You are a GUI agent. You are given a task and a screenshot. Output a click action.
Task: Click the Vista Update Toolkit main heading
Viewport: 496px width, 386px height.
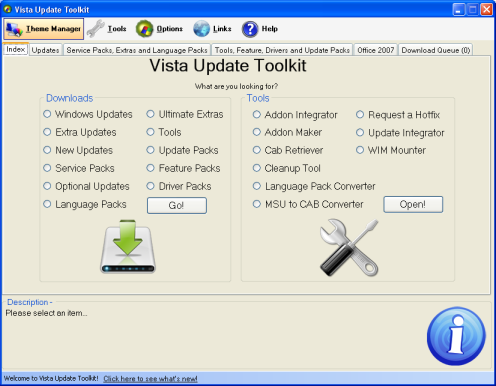(228, 65)
